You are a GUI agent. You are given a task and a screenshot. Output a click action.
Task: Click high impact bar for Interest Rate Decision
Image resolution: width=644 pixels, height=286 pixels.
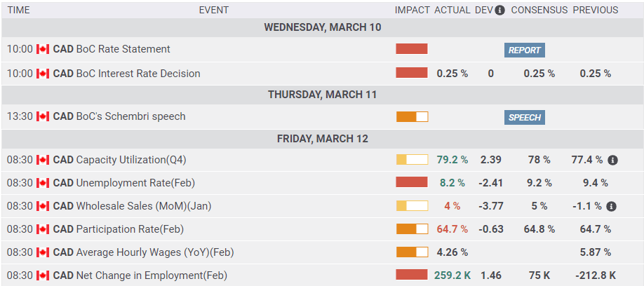coord(412,73)
